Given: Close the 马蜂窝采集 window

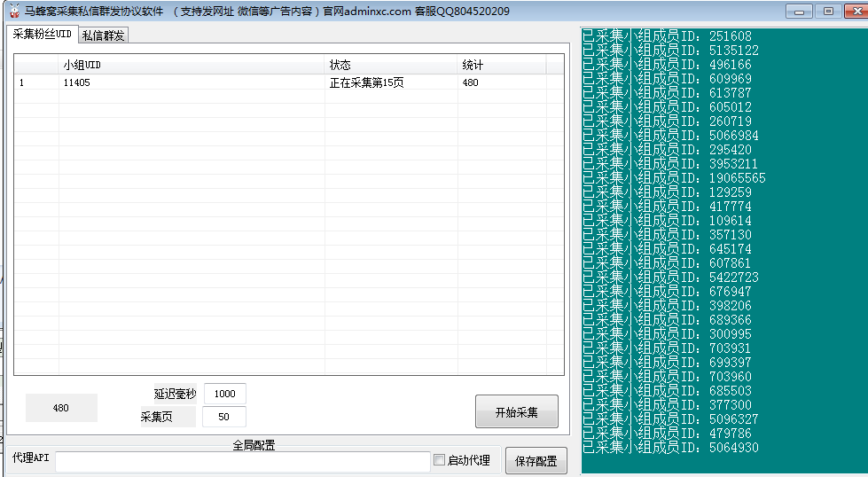Looking at the screenshot, I should point(856,11).
